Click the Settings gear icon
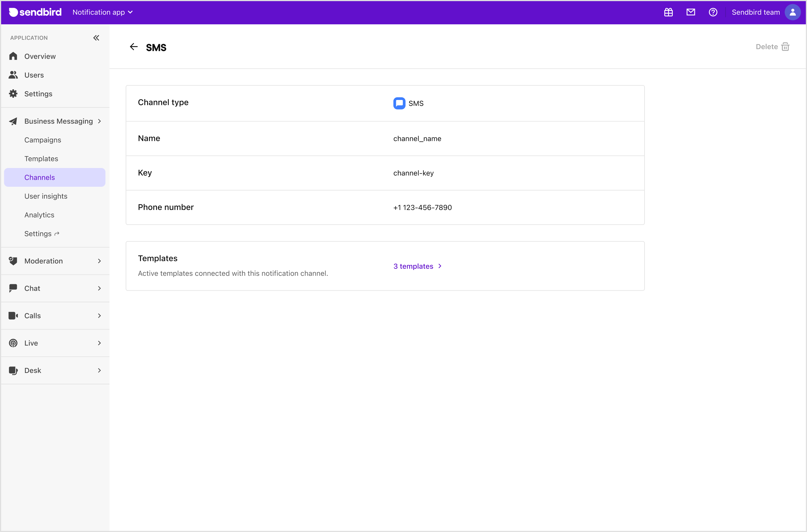This screenshot has height=532, width=807. pyautogui.click(x=13, y=94)
